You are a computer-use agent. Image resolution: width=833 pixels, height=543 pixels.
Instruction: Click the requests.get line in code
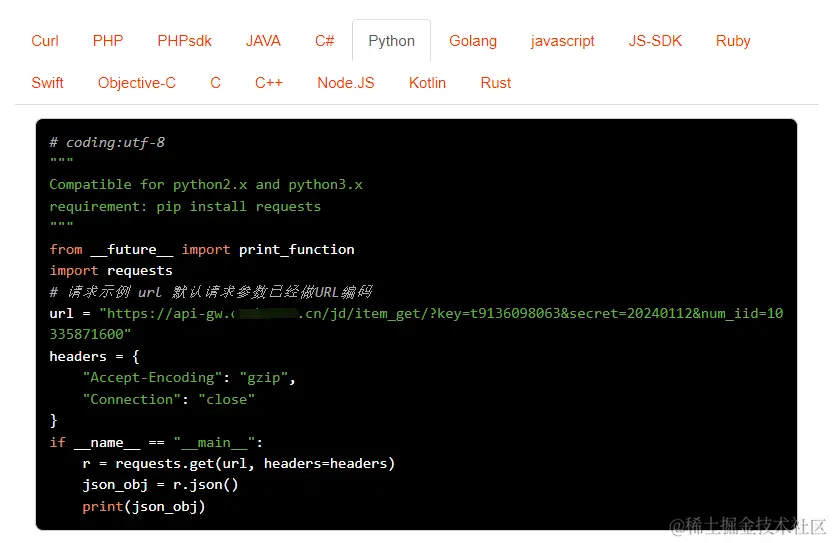(x=238, y=463)
